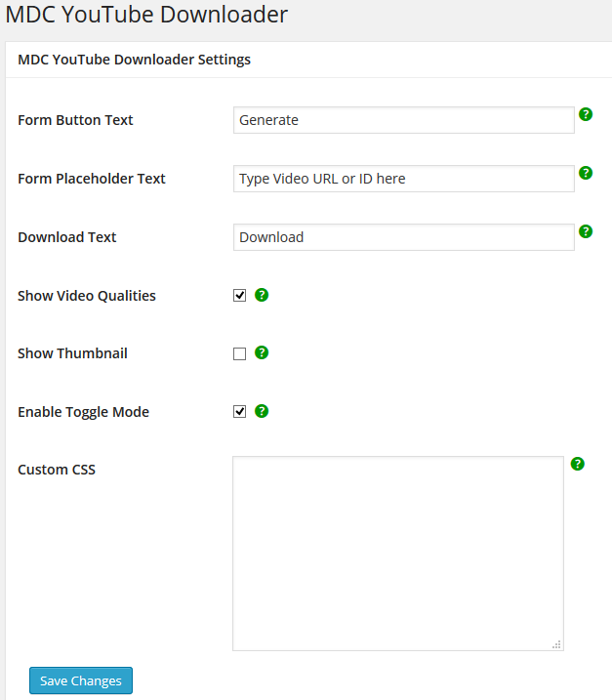Viewport: 612px width, 700px height.
Task: Open help tip for Show Thumbnail
Action: point(262,352)
